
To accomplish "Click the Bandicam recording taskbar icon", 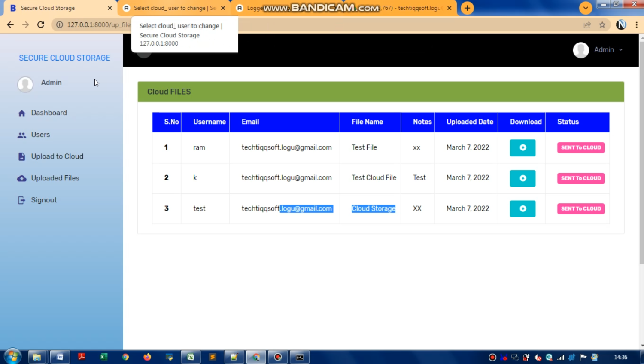I will click(278, 357).
